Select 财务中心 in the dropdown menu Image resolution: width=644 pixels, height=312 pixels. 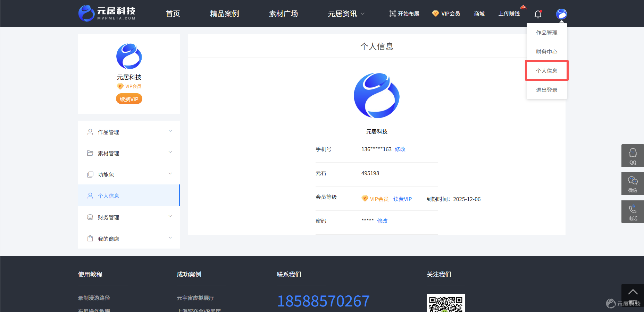tap(546, 52)
